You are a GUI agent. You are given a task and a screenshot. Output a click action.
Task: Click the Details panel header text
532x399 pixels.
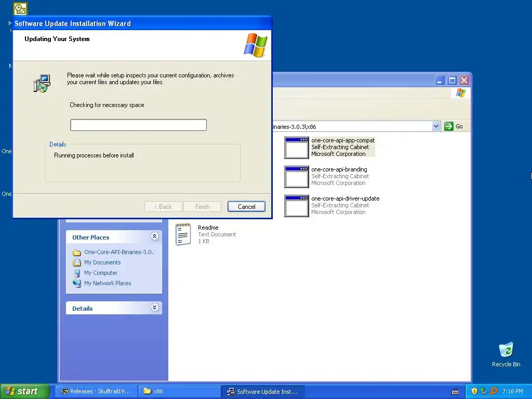coord(83,309)
